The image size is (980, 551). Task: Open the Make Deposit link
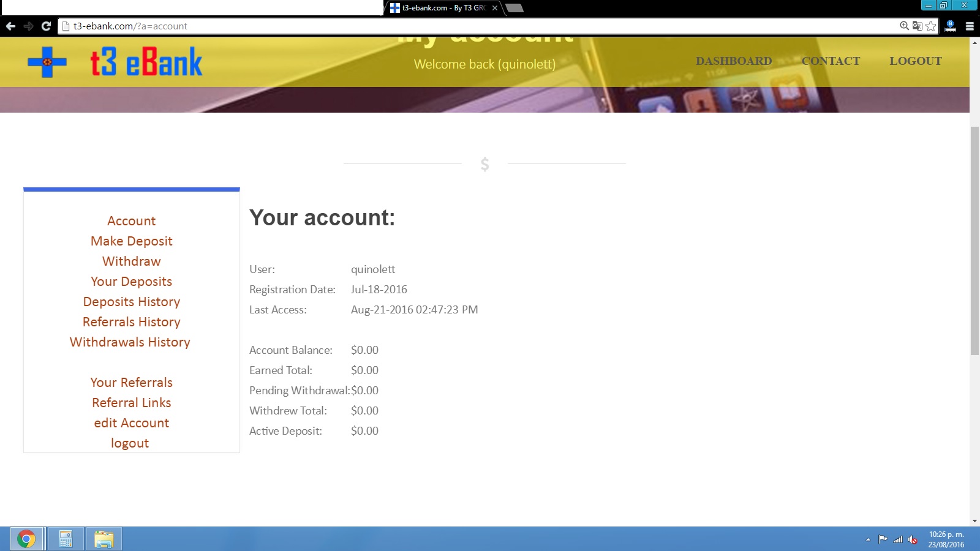(x=131, y=241)
